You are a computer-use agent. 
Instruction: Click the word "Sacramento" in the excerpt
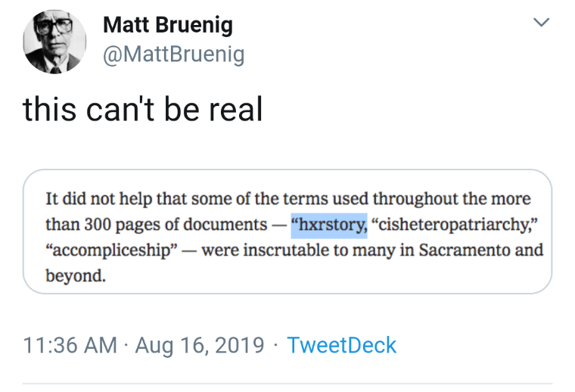(468, 250)
